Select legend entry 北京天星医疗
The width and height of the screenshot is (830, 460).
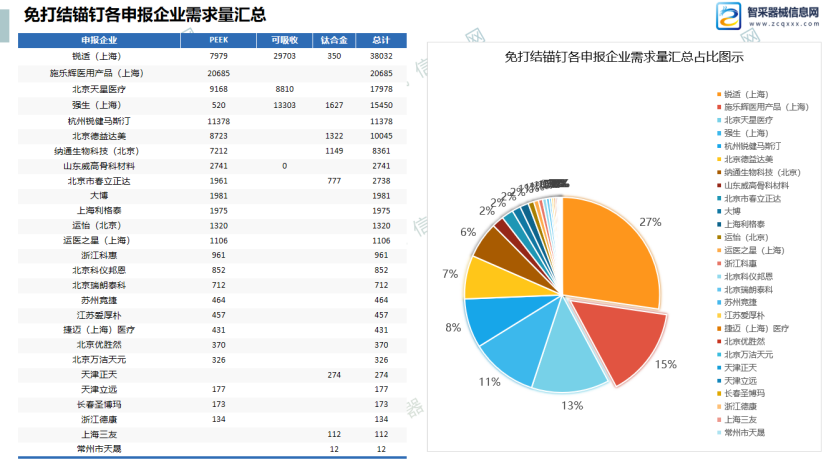(748, 120)
